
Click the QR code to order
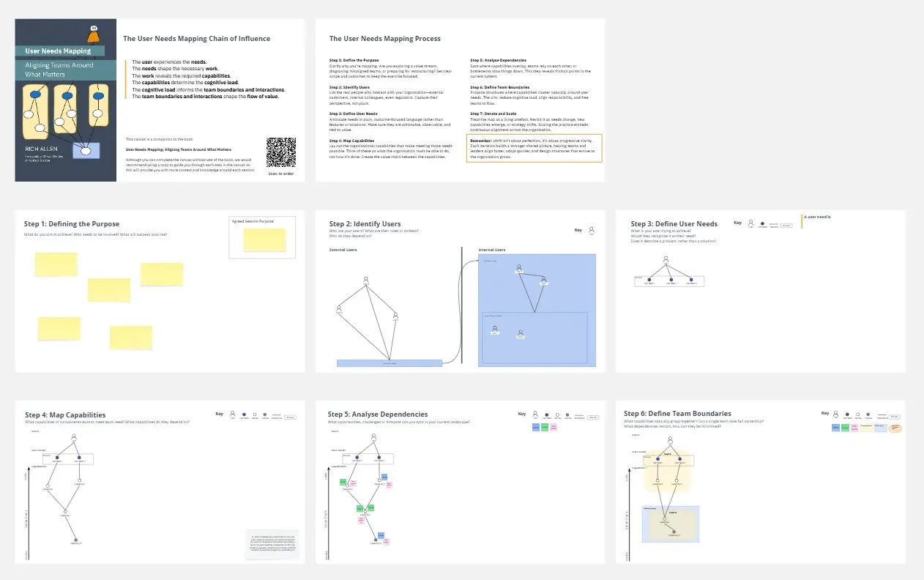tap(281, 152)
